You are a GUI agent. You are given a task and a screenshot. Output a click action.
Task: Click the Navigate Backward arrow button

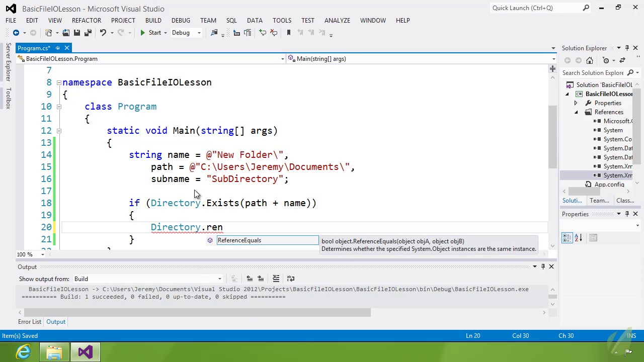(x=16, y=33)
